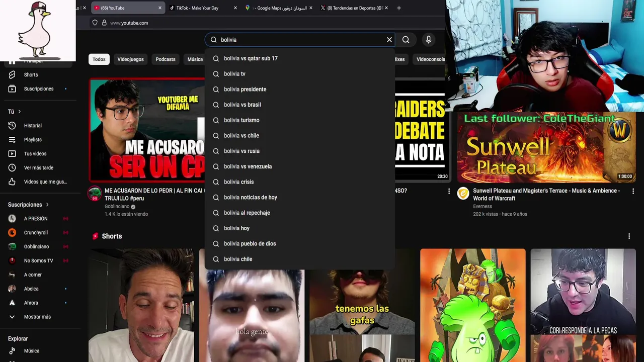644x362 pixels.
Task: Choose suggestion bolivia vs qatar sub 17
Action: tap(300, 58)
